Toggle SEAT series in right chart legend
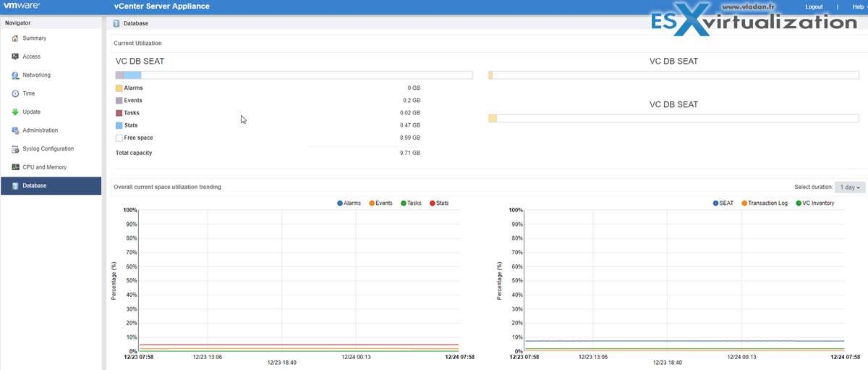 click(723, 203)
